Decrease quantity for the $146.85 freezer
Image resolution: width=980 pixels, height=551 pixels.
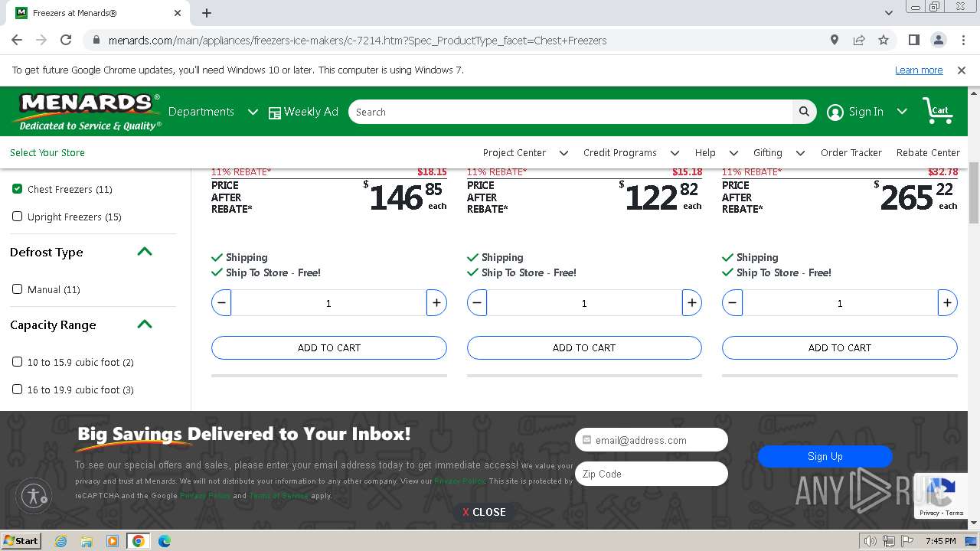tap(221, 303)
